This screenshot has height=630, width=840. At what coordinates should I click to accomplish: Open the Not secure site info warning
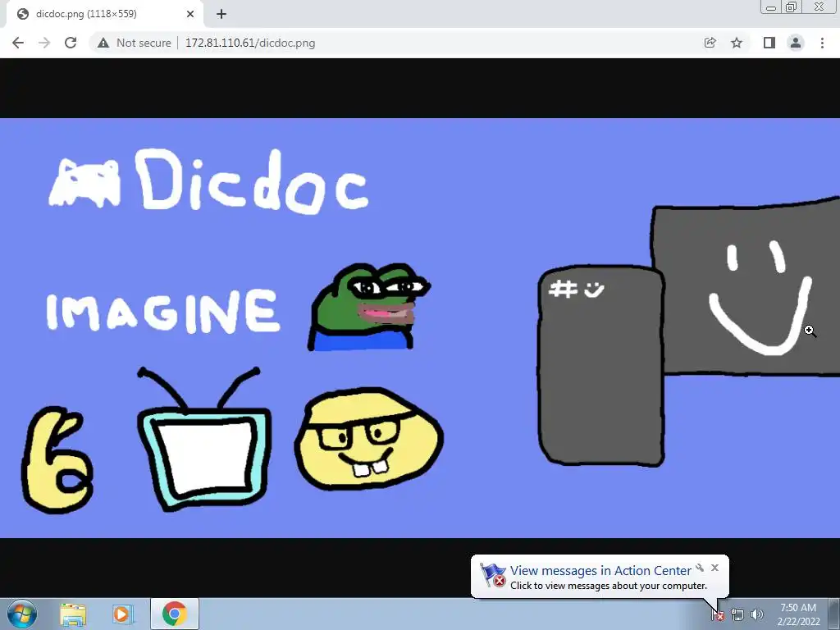pyautogui.click(x=134, y=43)
